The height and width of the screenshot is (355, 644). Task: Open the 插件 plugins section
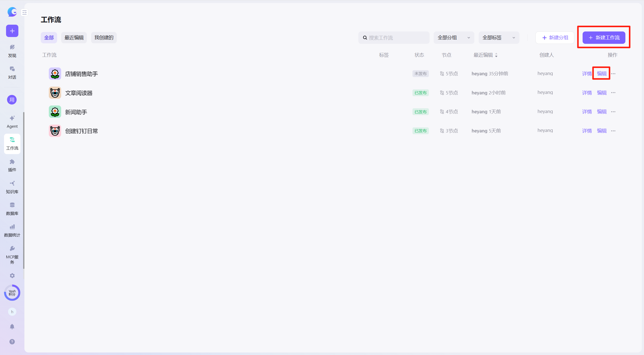(12, 165)
